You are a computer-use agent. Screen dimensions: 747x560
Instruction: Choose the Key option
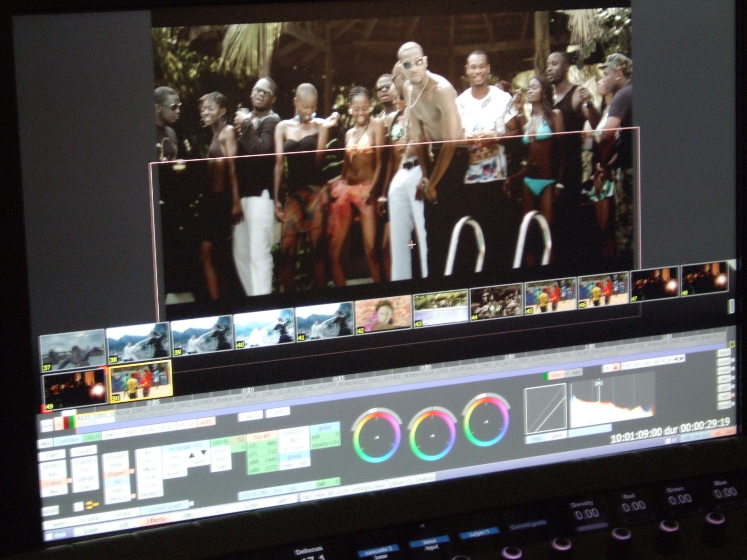pyautogui.click(x=53, y=474)
